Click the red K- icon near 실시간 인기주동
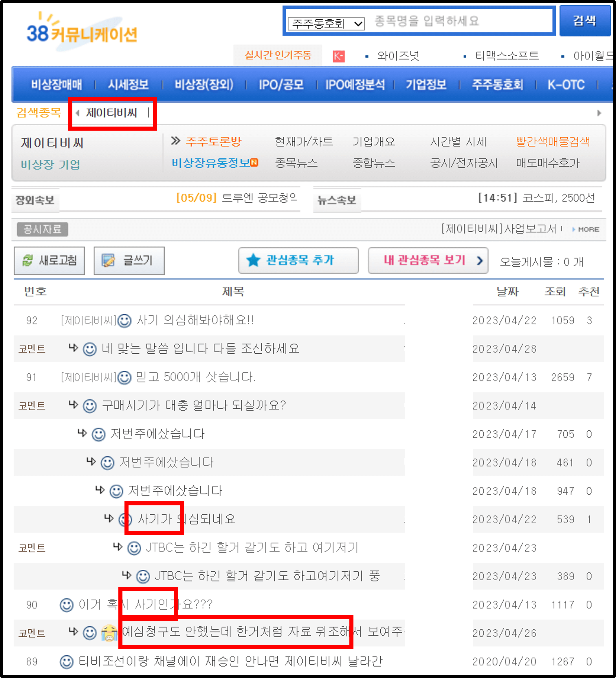This screenshot has height=678, width=616. pos(339,56)
